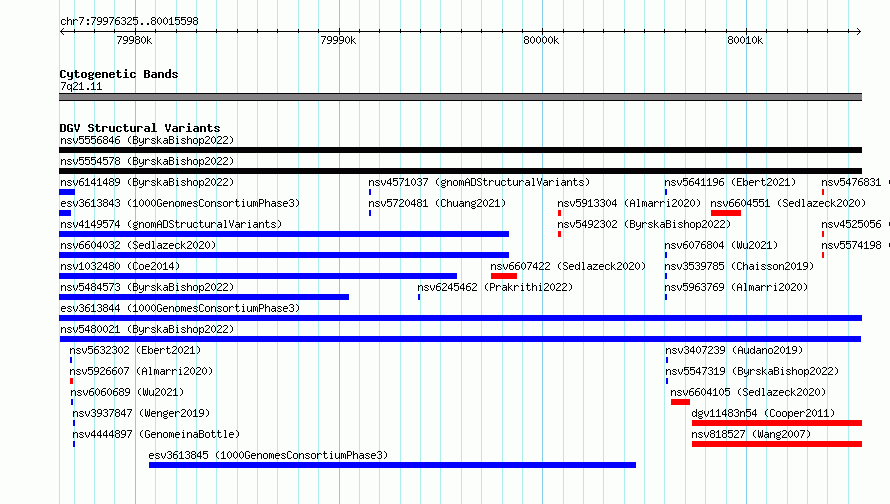Open nsv6604105 (Sedlazeck2020) variant

(x=748, y=392)
